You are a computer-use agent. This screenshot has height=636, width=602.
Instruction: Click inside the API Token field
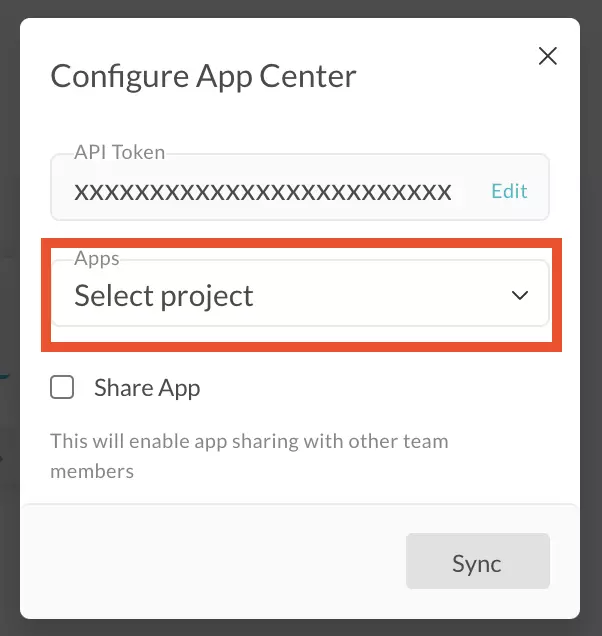tap(262, 191)
